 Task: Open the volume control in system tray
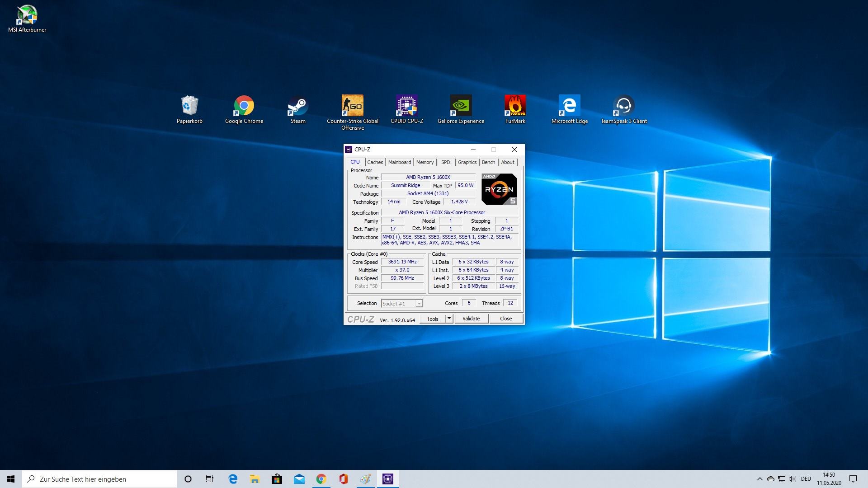pyautogui.click(x=792, y=479)
